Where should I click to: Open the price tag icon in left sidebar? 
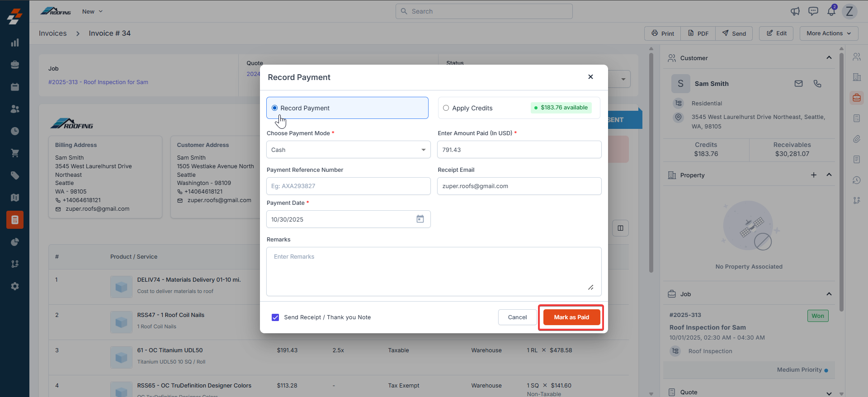[x=15, y=175]
